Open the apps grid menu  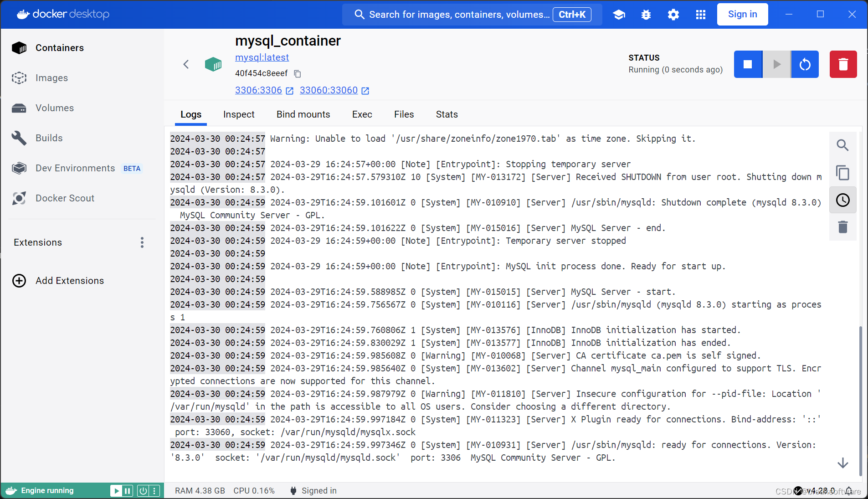point(701,15)
